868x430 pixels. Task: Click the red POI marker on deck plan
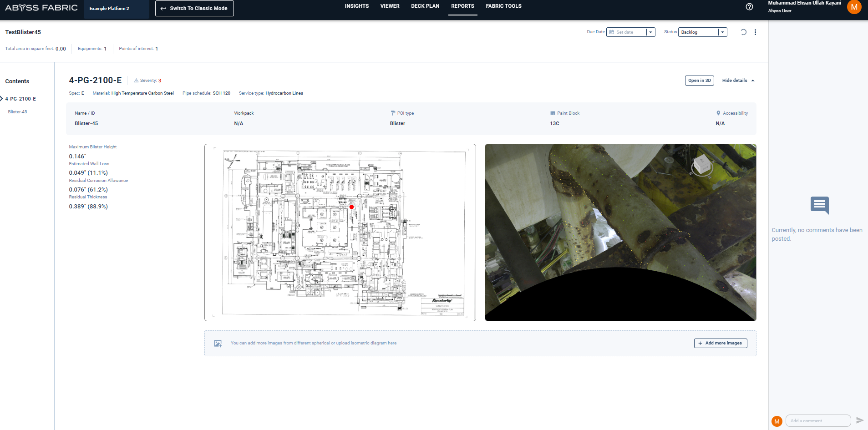click(351, 207)
